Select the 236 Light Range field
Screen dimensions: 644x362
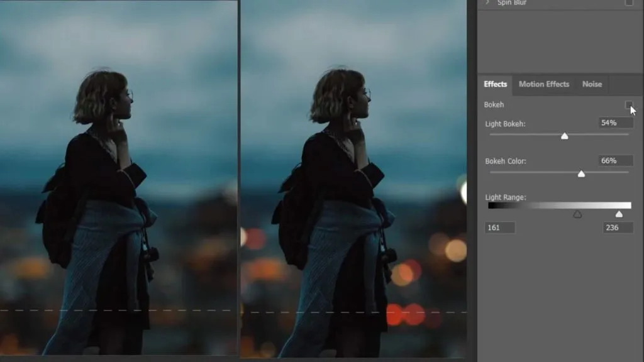click(617, 228)
